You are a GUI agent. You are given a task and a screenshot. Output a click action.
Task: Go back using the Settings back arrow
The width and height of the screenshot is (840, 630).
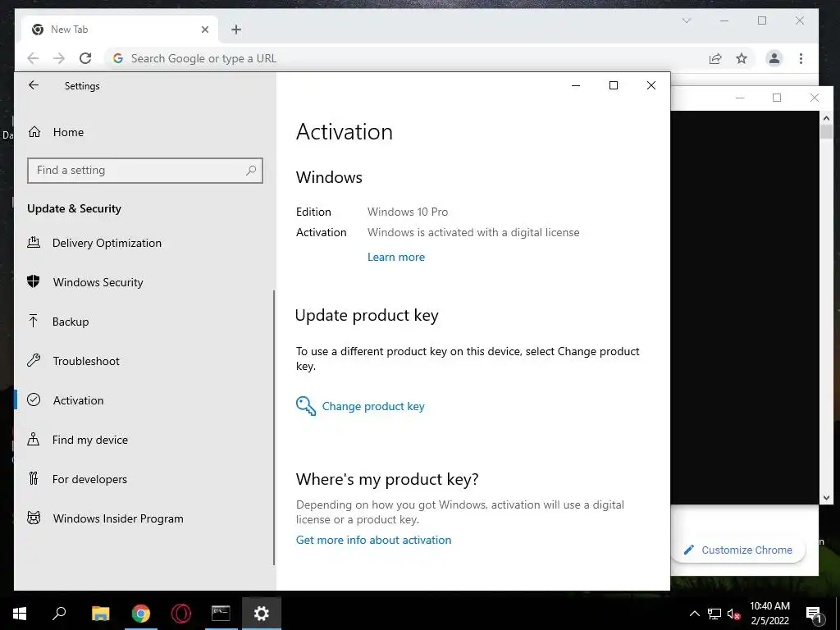pyautogui.click(x=34, y=85)
